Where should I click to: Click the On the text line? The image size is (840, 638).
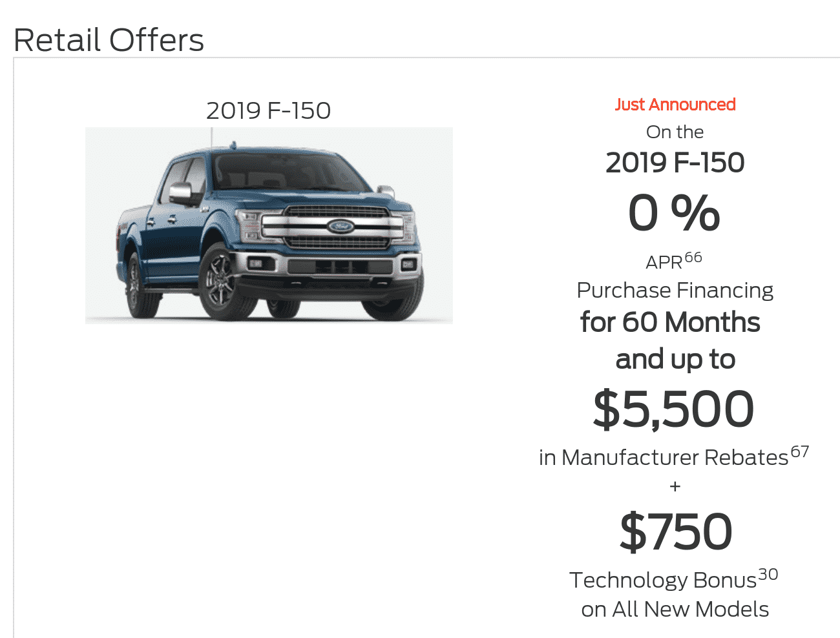tap(675, 132)
